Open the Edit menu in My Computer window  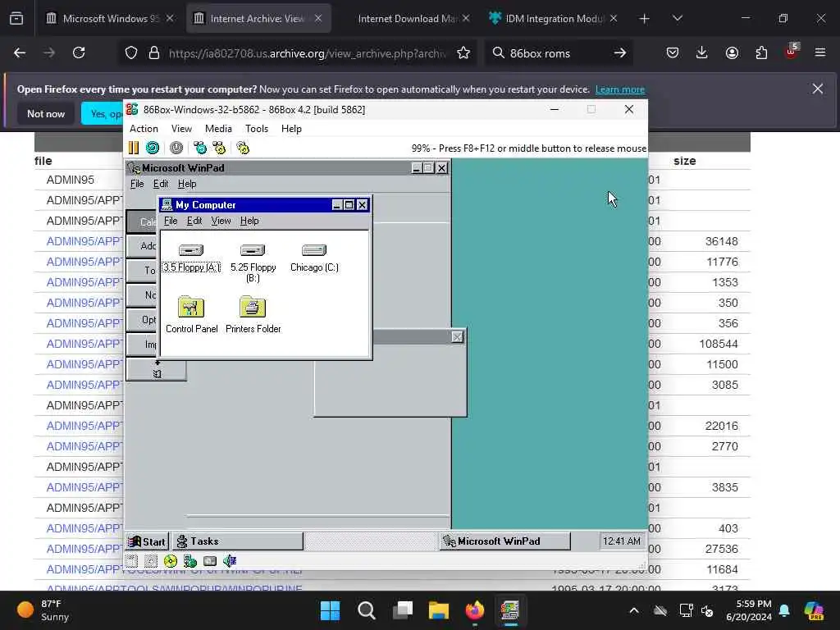click(194, 221)
